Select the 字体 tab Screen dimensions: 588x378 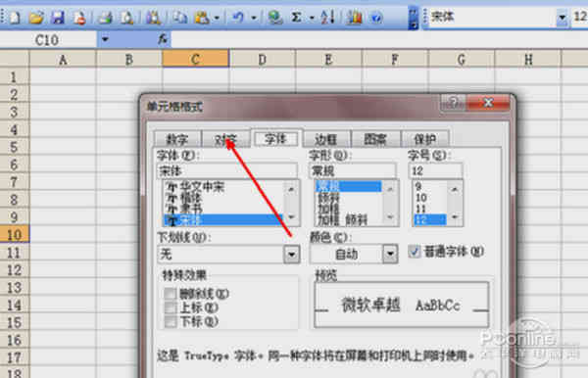(x=276, y=138)
